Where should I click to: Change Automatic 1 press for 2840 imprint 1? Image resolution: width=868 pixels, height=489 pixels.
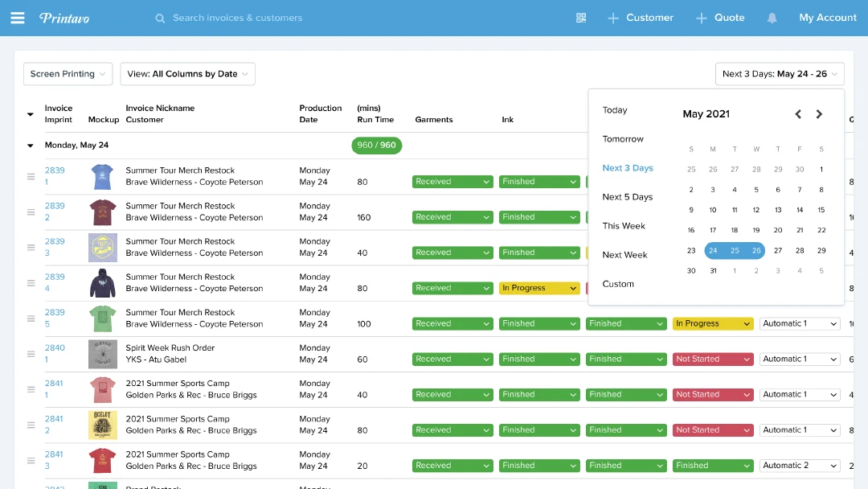tap(800, 359)
